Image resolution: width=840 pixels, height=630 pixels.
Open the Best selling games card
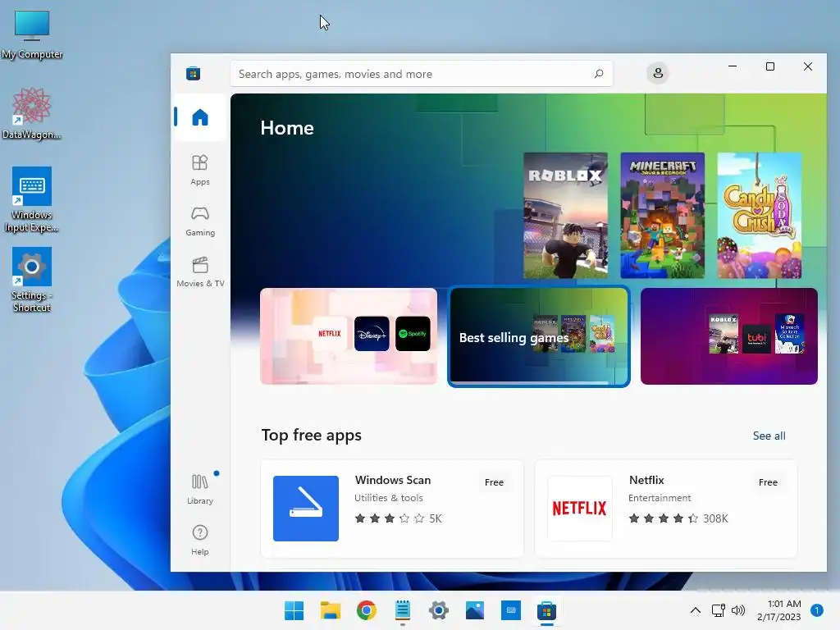pyautogui.click(x=538, y=336)
